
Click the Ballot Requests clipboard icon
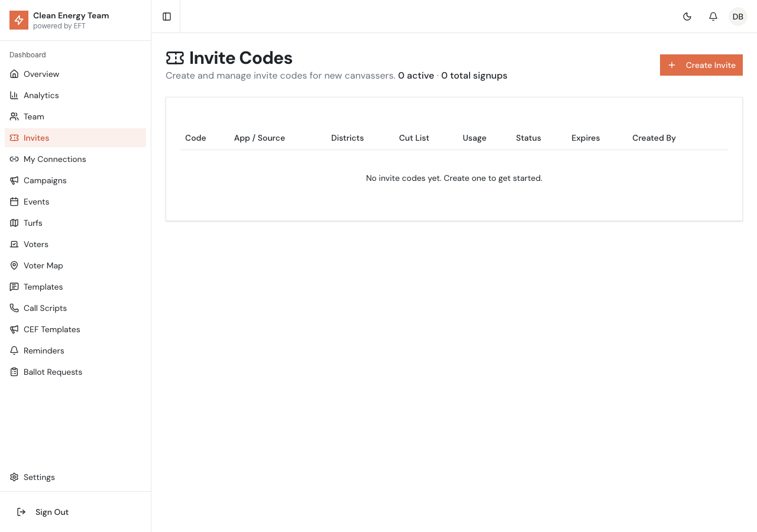click(14, 372)
